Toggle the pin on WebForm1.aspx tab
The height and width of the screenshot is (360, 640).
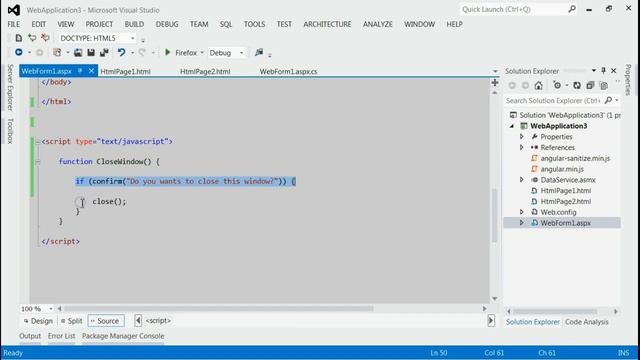point(80,71)
